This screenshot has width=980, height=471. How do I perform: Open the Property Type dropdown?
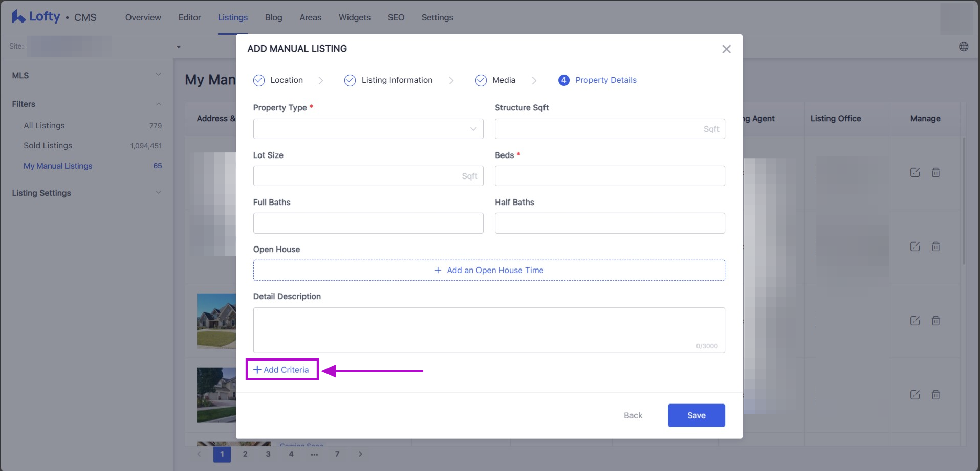[x=368, y=129]
